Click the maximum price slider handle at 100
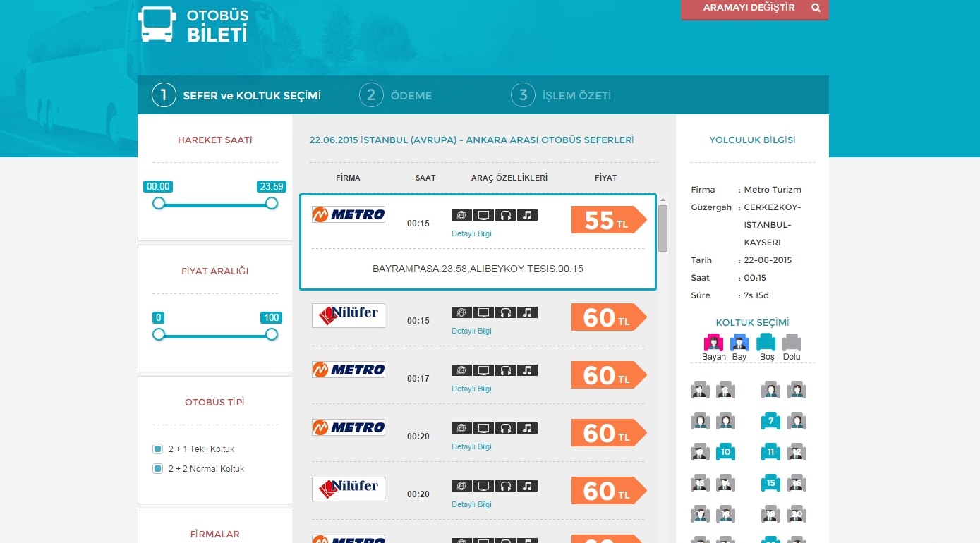Viewport: 980px width, 543px height. pos(272,334)
